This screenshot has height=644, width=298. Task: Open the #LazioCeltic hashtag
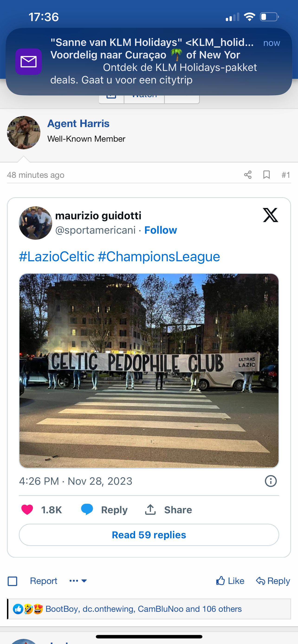(x=57, y=256)
